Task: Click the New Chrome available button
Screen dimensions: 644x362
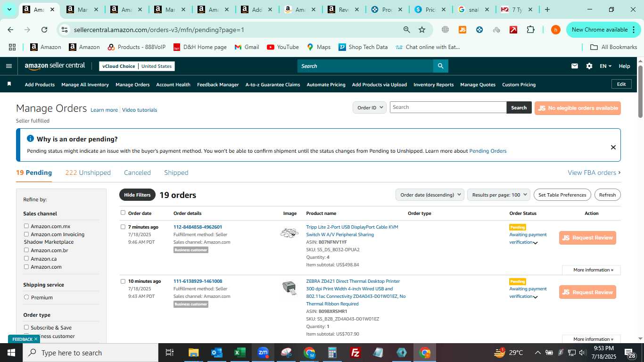Action: click(599, 30)
